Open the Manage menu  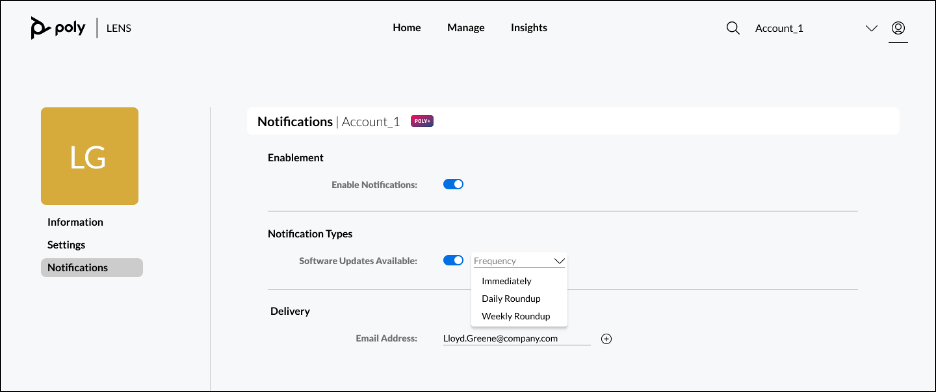pos(466,27)
